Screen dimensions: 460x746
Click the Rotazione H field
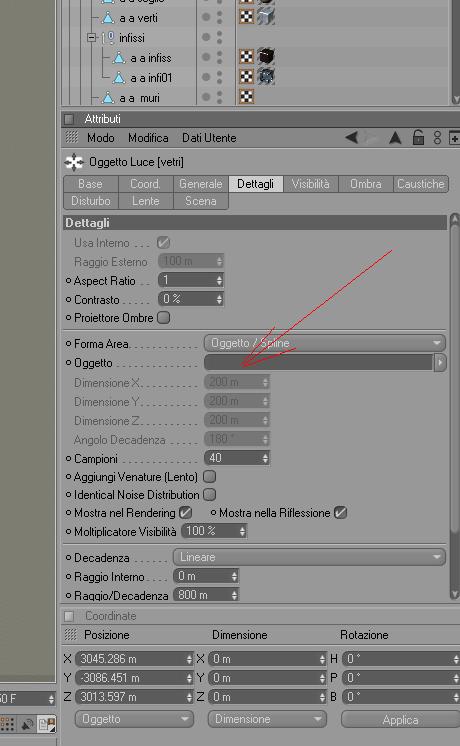point(401,659)
